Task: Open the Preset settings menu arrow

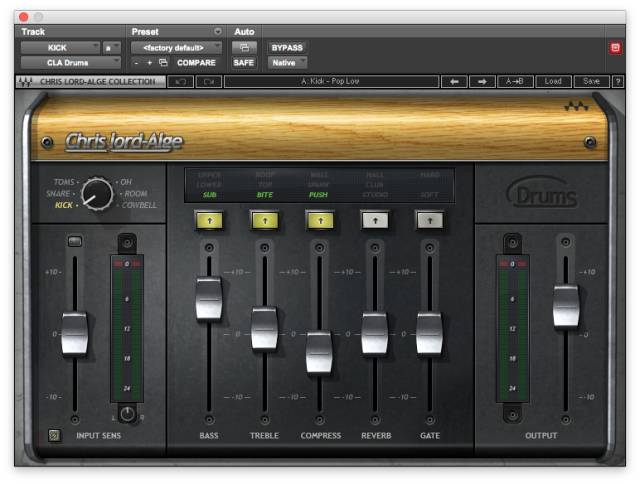Action: 218,31
